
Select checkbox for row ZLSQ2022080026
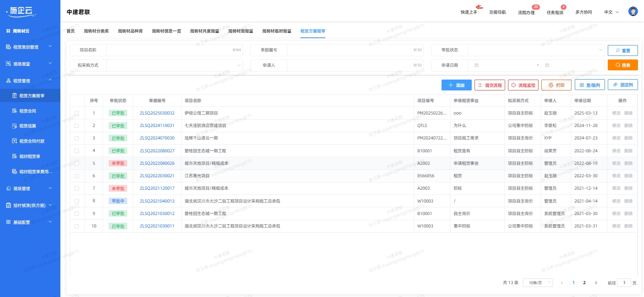76,164
